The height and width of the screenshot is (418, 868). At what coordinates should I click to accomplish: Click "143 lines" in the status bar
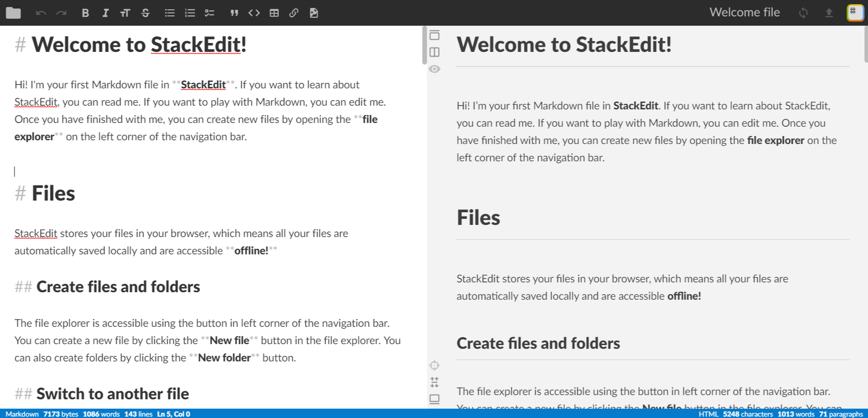[139, 414]
